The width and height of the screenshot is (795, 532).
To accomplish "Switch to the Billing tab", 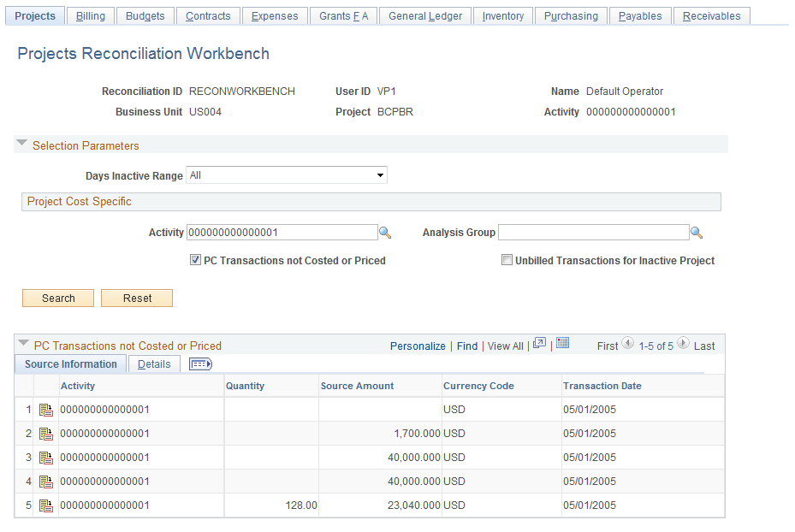I will pos(90,15).
